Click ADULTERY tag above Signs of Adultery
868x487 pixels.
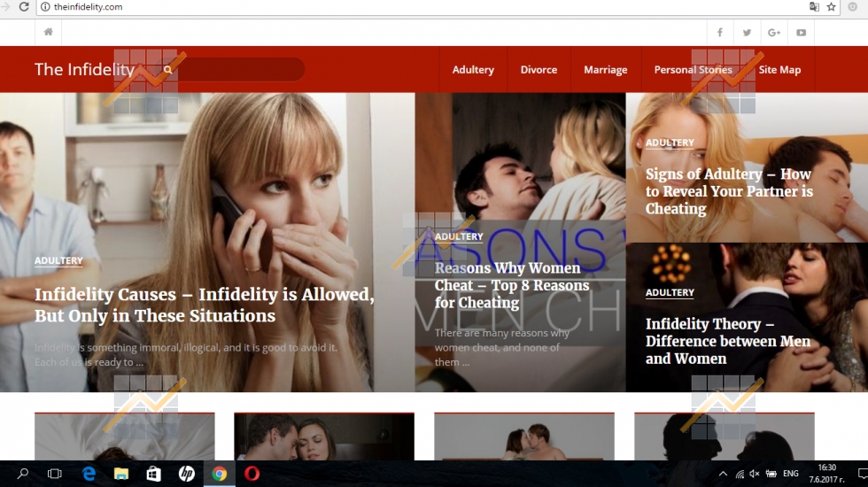click(670, 143)
